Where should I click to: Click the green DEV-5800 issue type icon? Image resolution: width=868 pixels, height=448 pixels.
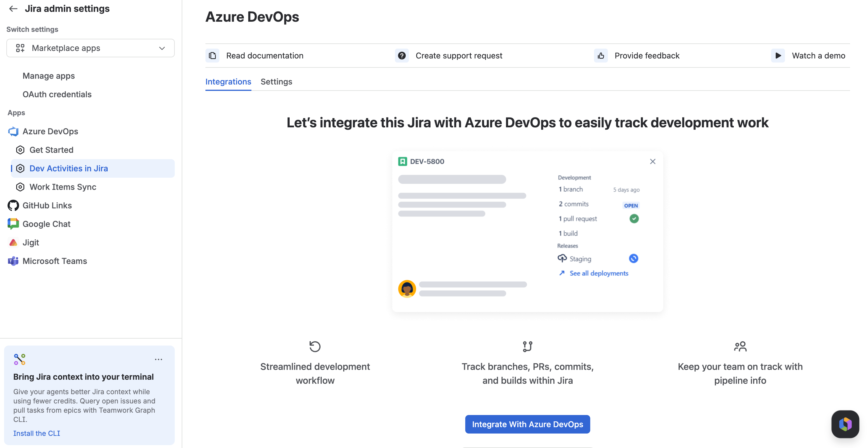(x=402, y=162)
